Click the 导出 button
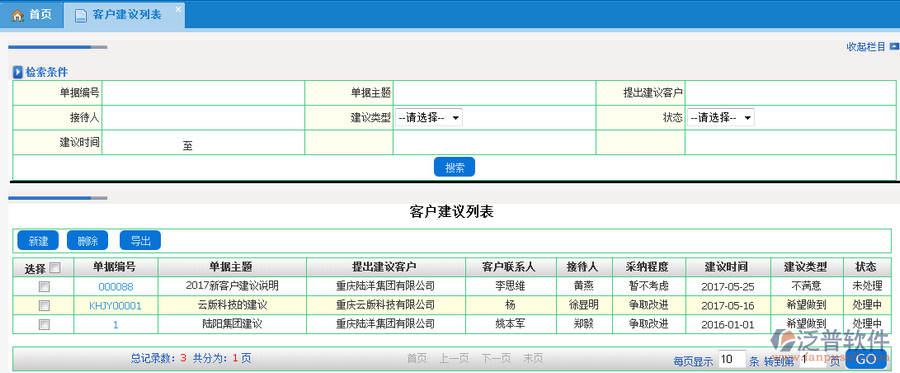Viewport: 900px width, 373px height. (140, 240)
